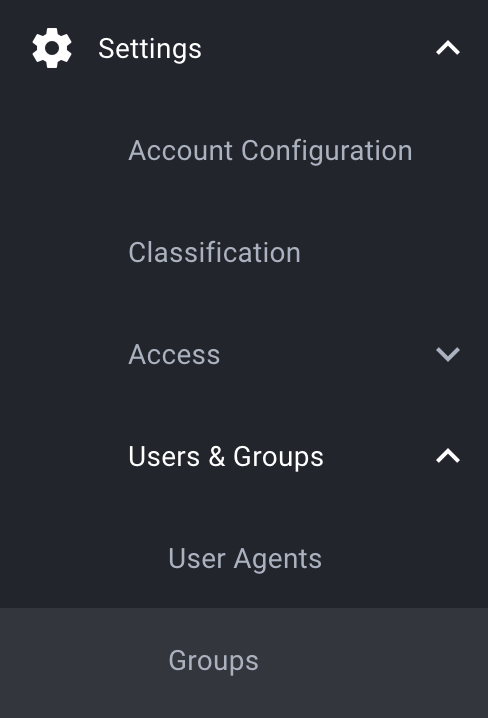Click the Users & Groups label
The height and width of the screenshot is (718, 488).
tap(226, 457)
